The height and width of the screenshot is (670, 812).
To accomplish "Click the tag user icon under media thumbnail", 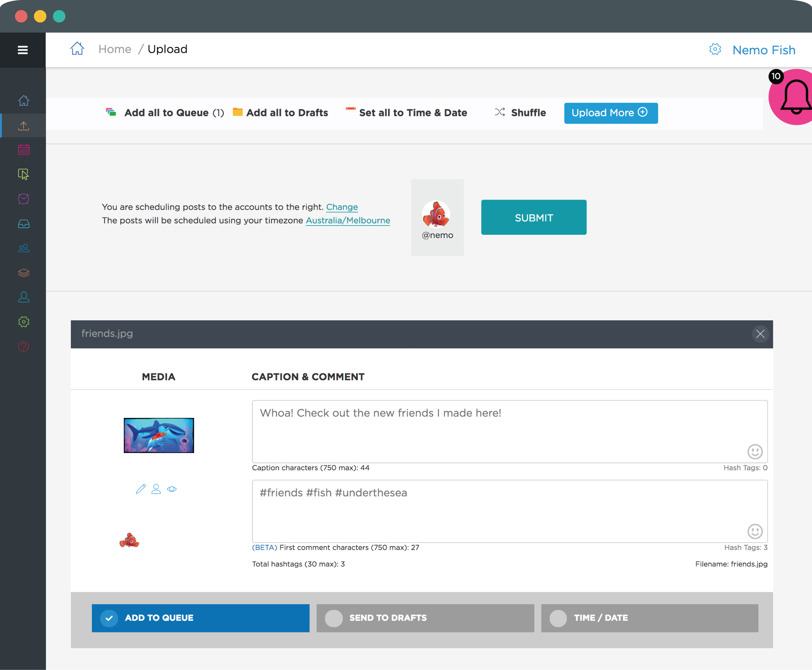I will (x=156, y=489).
